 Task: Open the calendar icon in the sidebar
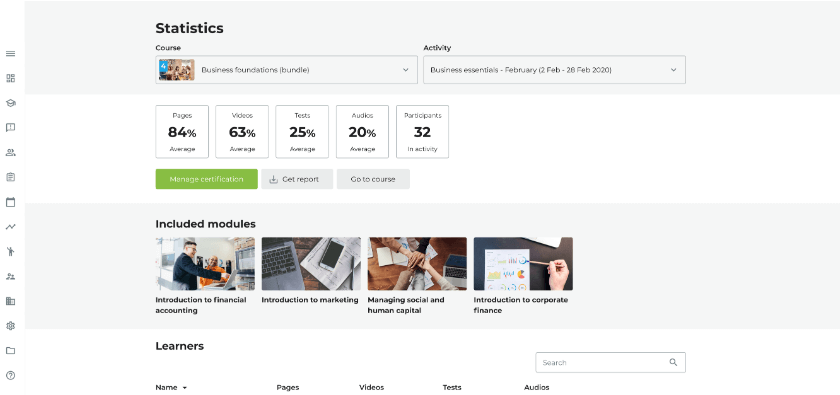coord(10,202)
